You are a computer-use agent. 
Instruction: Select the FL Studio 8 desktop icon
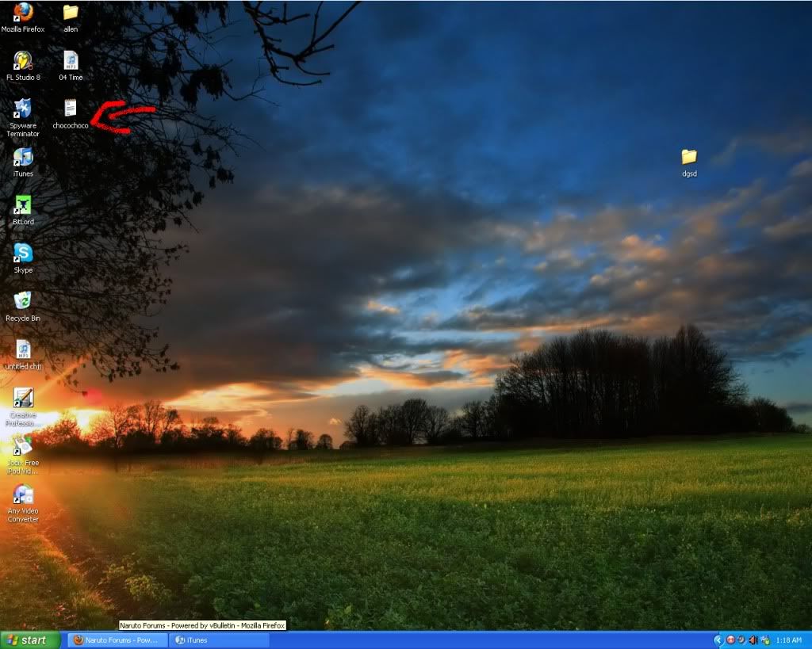tap(23, 61)
